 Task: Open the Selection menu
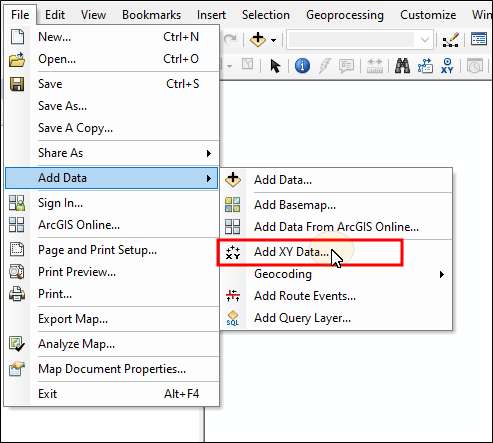(x=266, y=15)
